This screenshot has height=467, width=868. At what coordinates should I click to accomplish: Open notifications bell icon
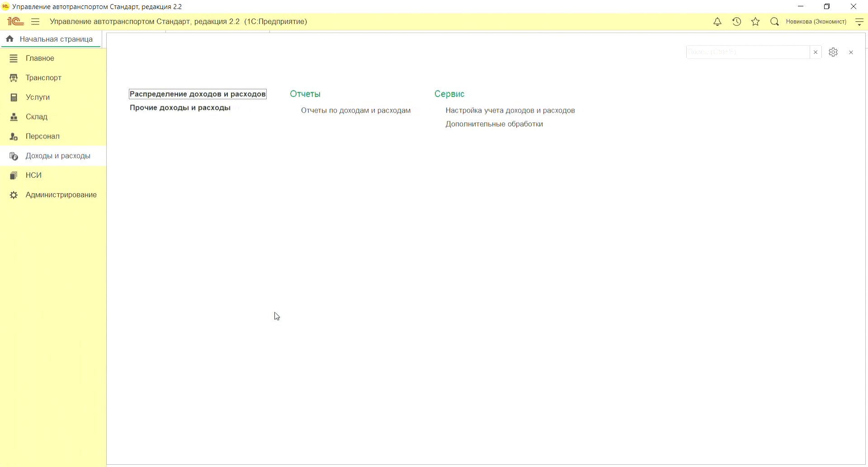click(x=717, y=22)
